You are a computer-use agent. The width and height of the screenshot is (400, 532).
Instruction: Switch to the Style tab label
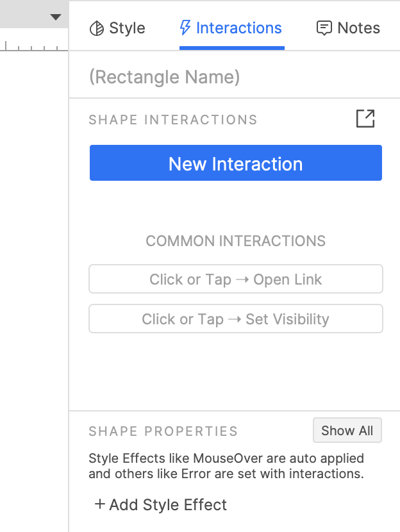(127, 28)
